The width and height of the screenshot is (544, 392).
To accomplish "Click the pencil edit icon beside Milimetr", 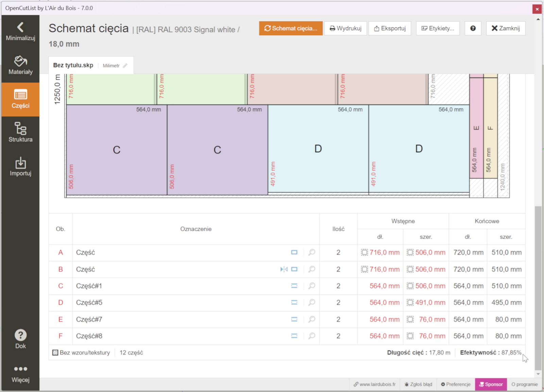I will coord(125,66).
